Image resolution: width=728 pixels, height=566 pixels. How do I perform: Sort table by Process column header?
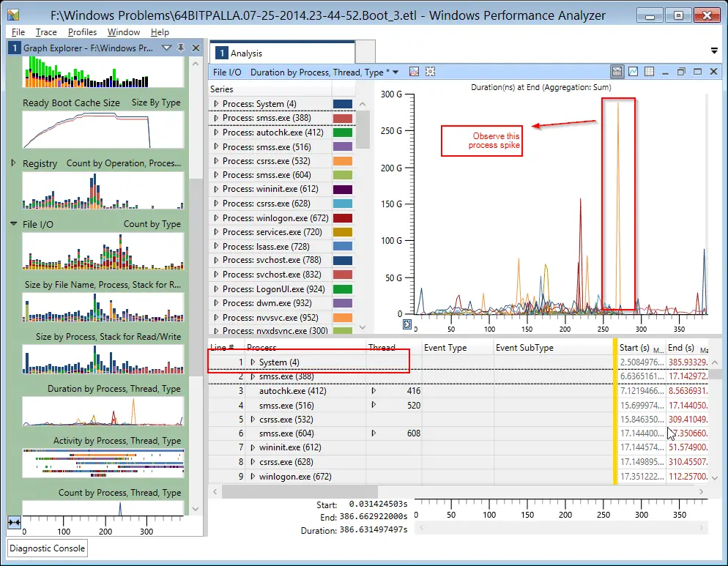[x=305, y=347]
